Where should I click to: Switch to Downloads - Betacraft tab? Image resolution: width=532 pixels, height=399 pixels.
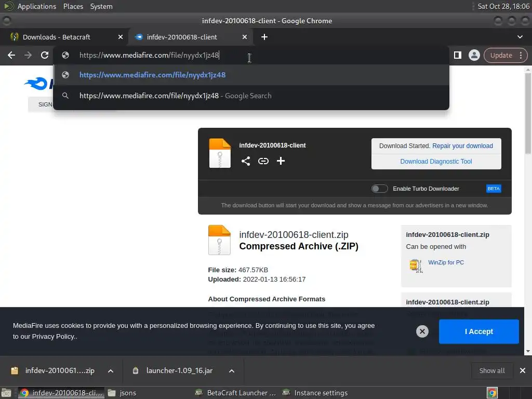[x=64, y=37]
